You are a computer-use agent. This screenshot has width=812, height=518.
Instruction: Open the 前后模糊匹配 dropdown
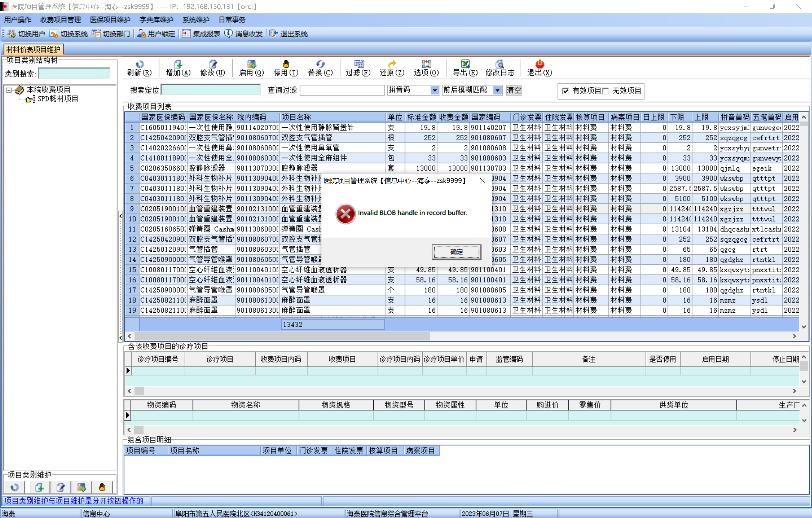[497, 90]
